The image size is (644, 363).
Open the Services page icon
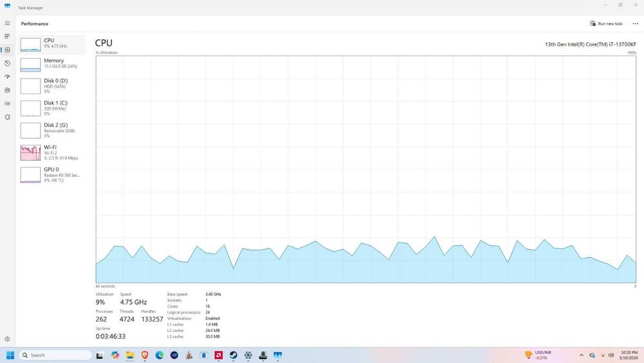(x=7, y=117)
